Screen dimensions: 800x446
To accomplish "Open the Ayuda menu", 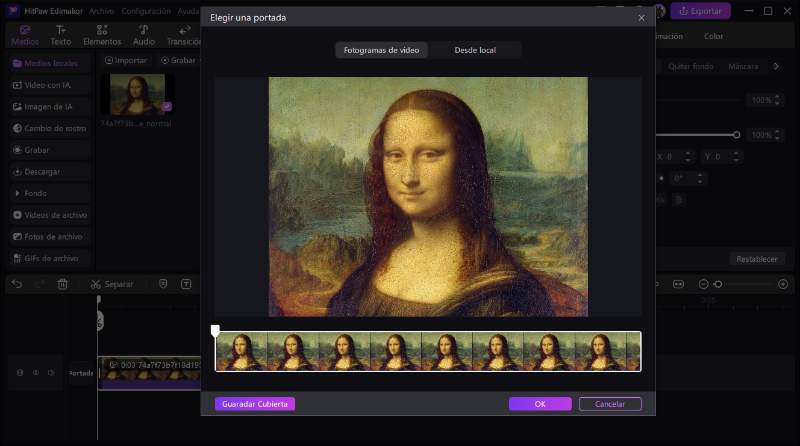I will 188,11.
